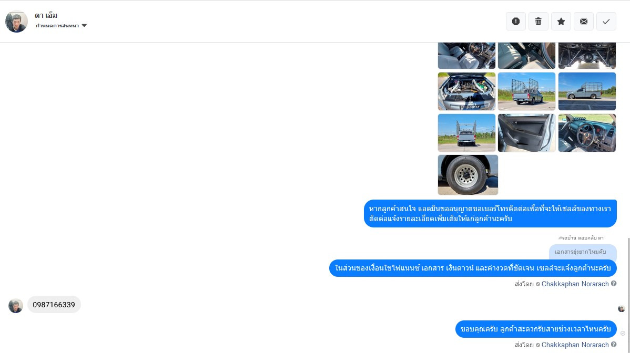Screen dimensions: 630x364
Task: Open the truck wheel photo thumbnail
Action: pyautogui.click(x=468, y=175)
